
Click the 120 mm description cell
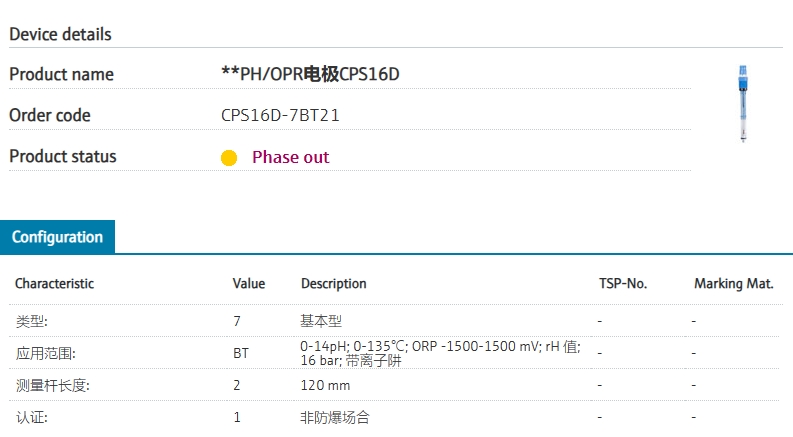pyautogui.click(x=325, y=385)
